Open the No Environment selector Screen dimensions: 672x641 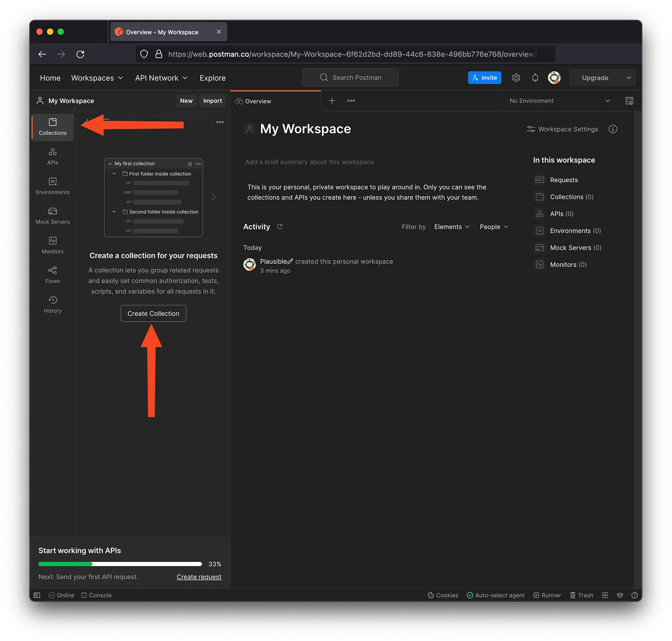coord(559,101)
